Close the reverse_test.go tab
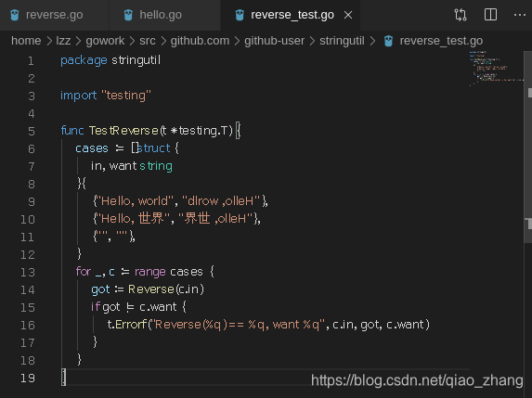532x398 pixels. 348,15
